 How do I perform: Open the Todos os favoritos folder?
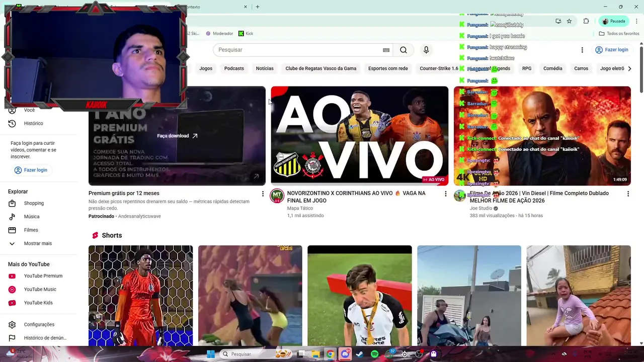coord(619,34)
